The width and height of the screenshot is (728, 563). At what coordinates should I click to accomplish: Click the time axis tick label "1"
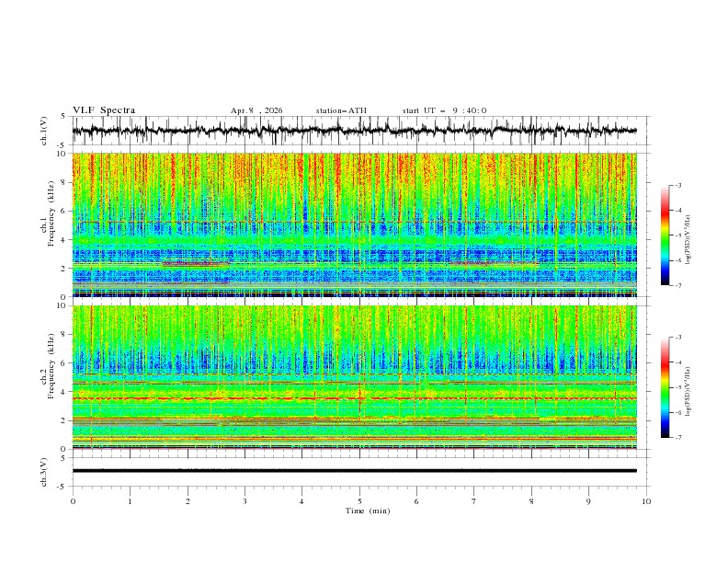130,501
